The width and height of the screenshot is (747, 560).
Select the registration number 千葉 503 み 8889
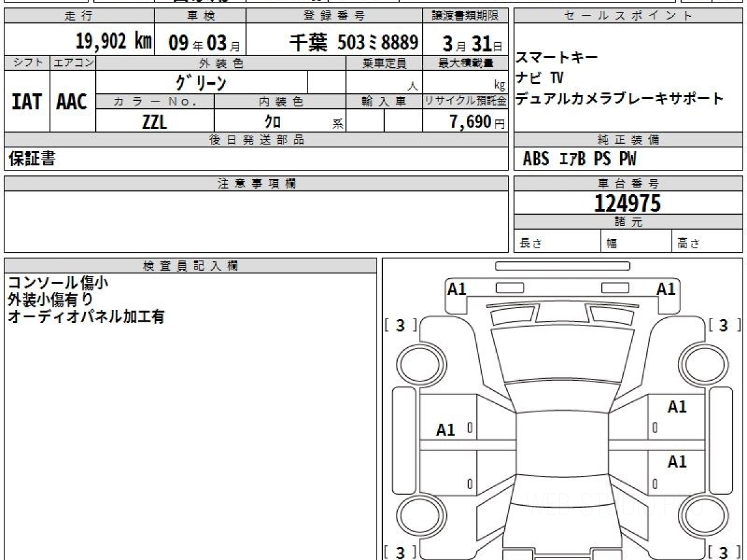pyautogui.click(x=354, y=42)
